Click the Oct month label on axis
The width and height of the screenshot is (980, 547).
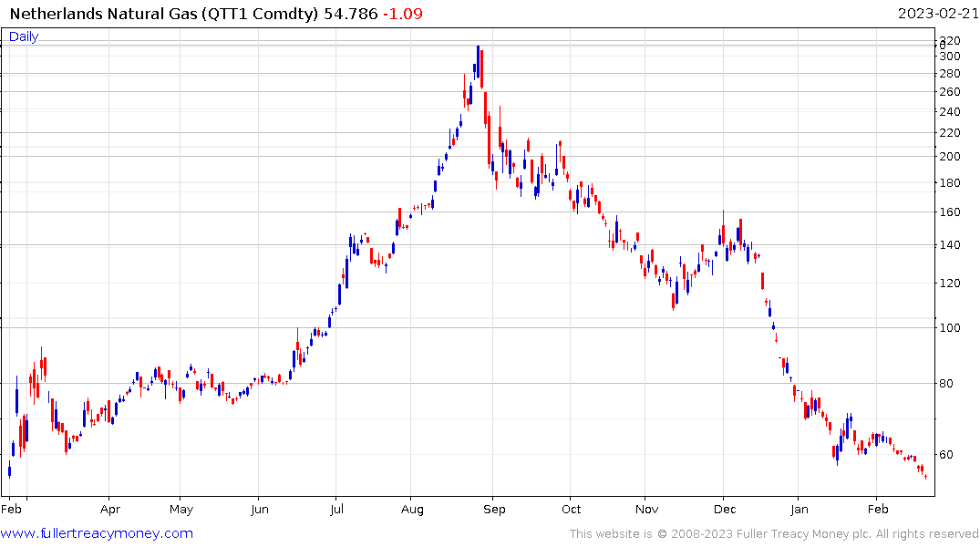click(571, 510)
